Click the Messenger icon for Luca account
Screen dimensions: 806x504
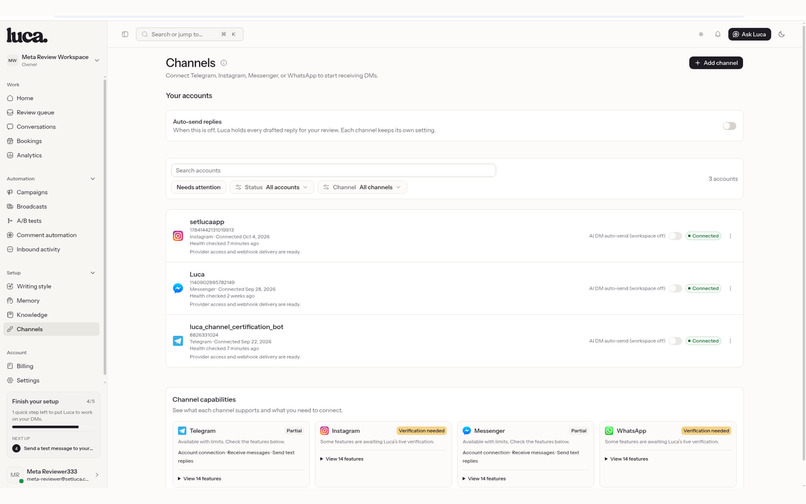[x=178, y=289]
